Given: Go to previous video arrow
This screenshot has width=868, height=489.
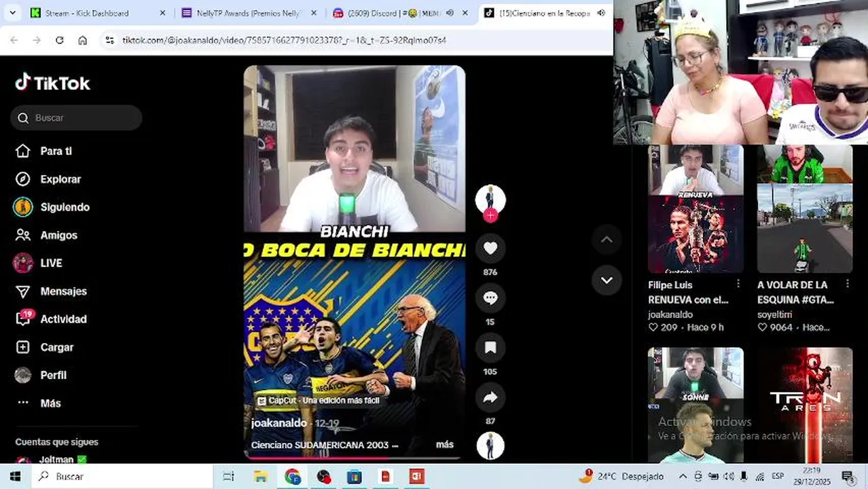Looking at the screenshot, I should point(607,239).
